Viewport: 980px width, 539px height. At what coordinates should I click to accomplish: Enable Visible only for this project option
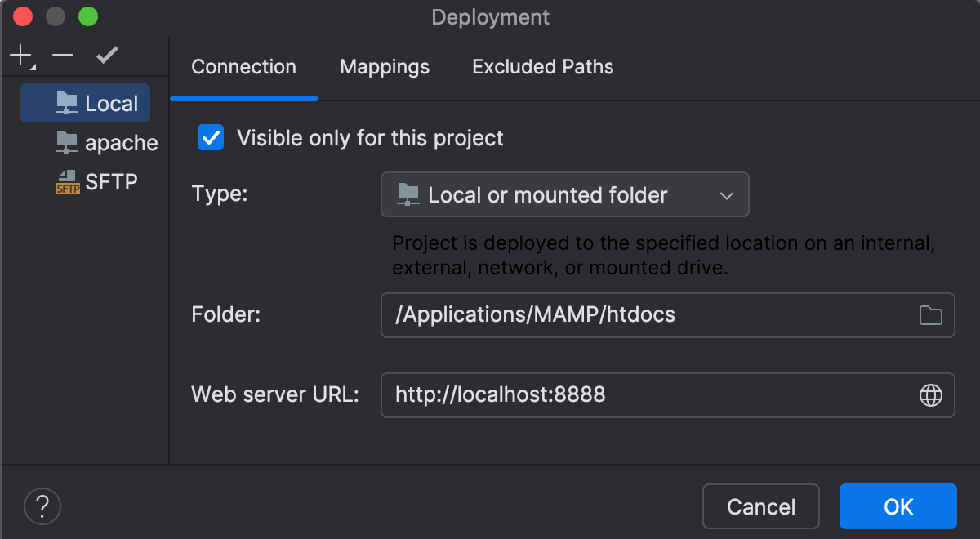(x=210, y=137)
